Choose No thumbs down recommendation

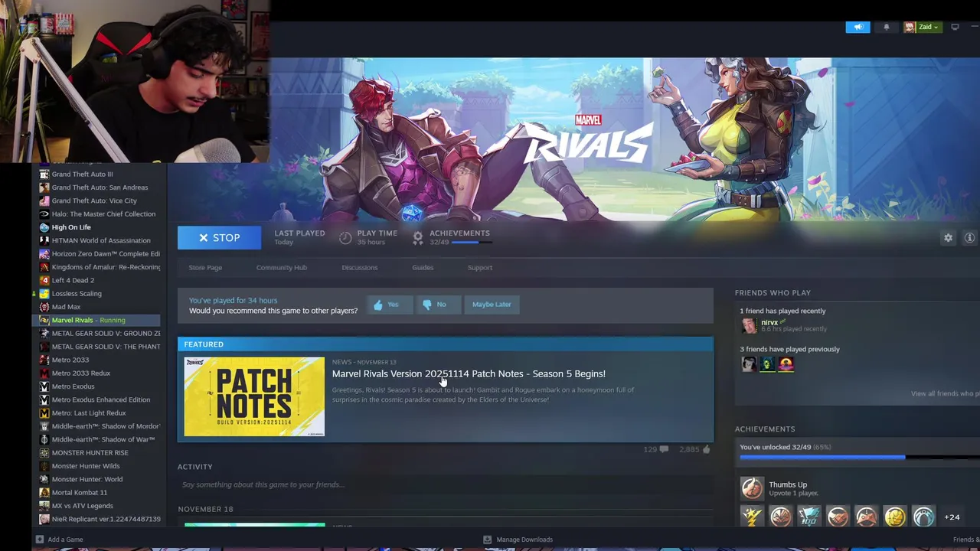(436, 305)
